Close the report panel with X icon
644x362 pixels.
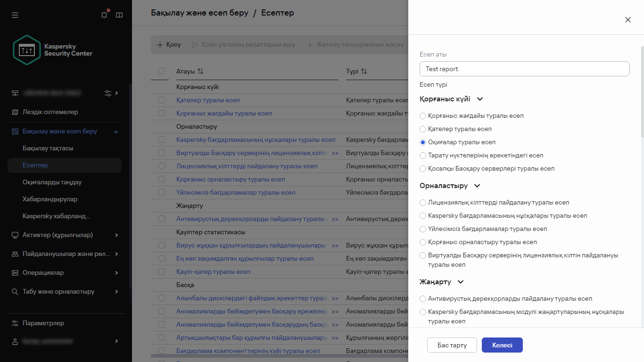[627, 20]
